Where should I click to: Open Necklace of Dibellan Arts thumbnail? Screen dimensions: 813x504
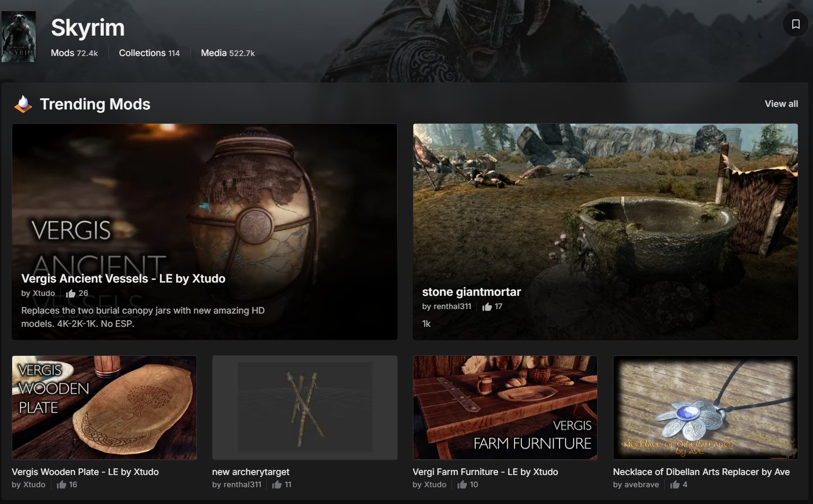[x=706, y=408]
